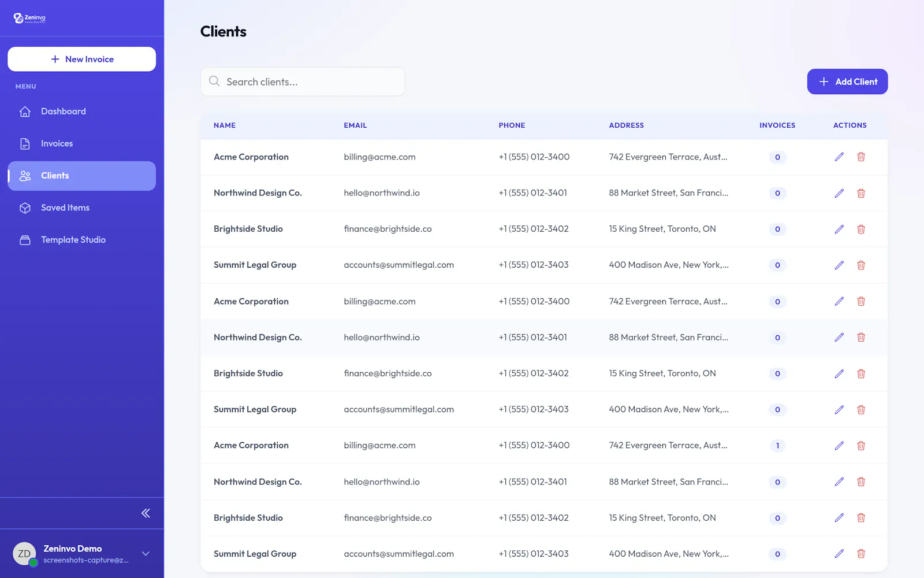Open Template Studio in the sidebar
This screenshot has width=924, height=578.
click(x=81, y=240)
